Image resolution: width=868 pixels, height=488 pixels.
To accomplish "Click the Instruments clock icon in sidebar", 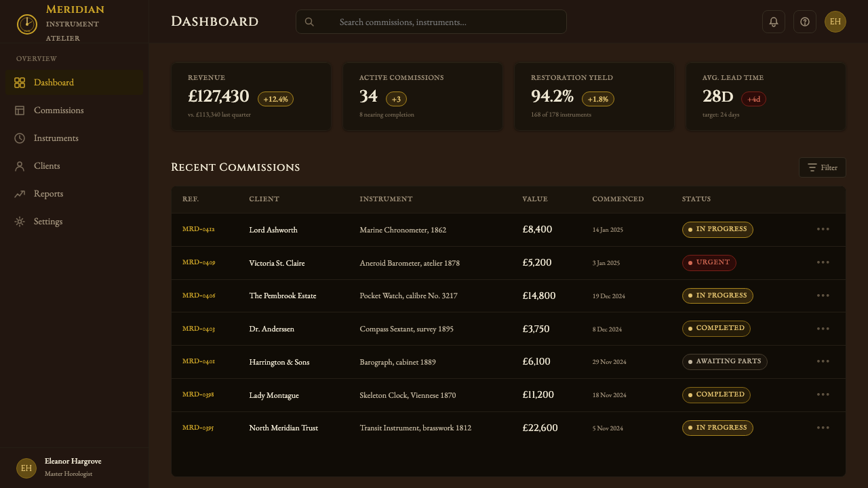I will (20, 138).
